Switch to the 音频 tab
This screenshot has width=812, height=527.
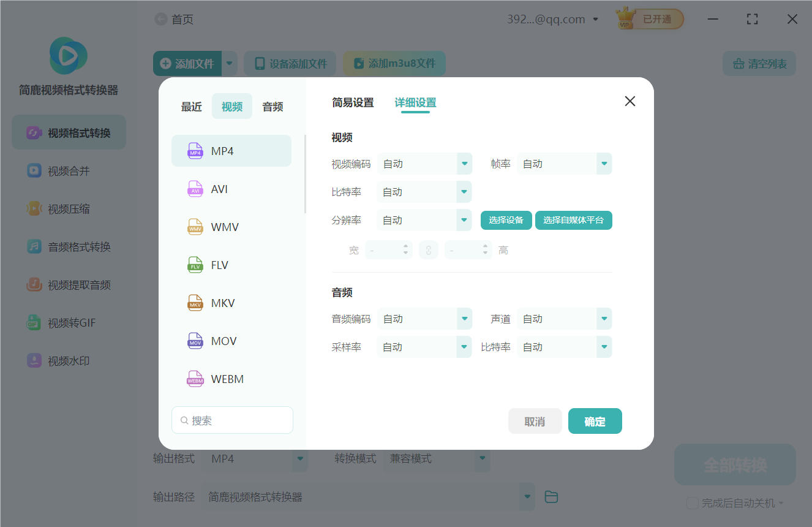[x=272, y=106]
